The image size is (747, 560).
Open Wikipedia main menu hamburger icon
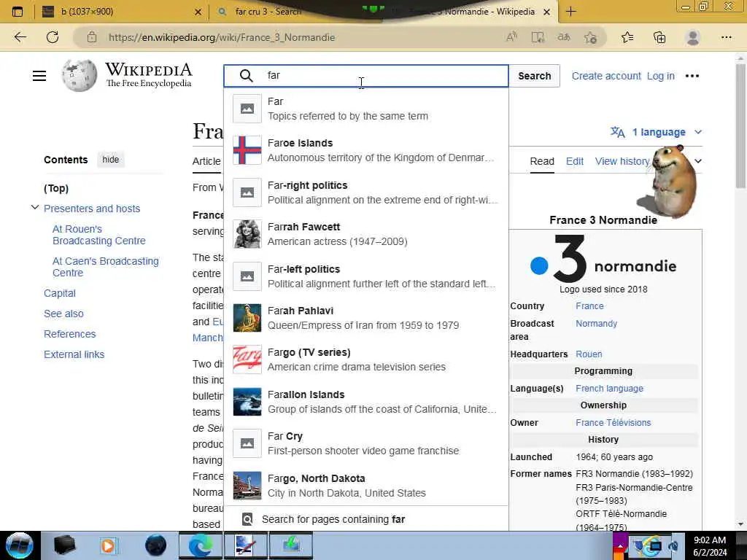(39, 76)
